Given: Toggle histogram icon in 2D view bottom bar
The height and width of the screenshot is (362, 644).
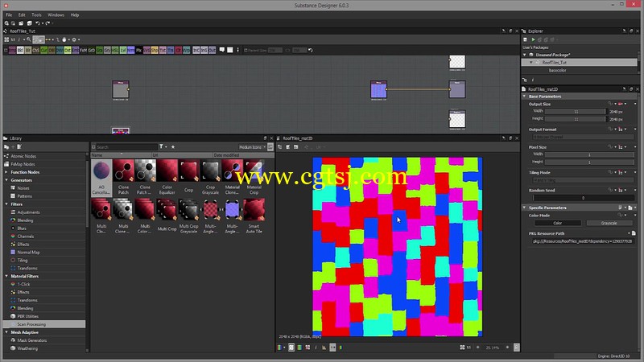Looking at the screenshot, I should pos(324,348).
